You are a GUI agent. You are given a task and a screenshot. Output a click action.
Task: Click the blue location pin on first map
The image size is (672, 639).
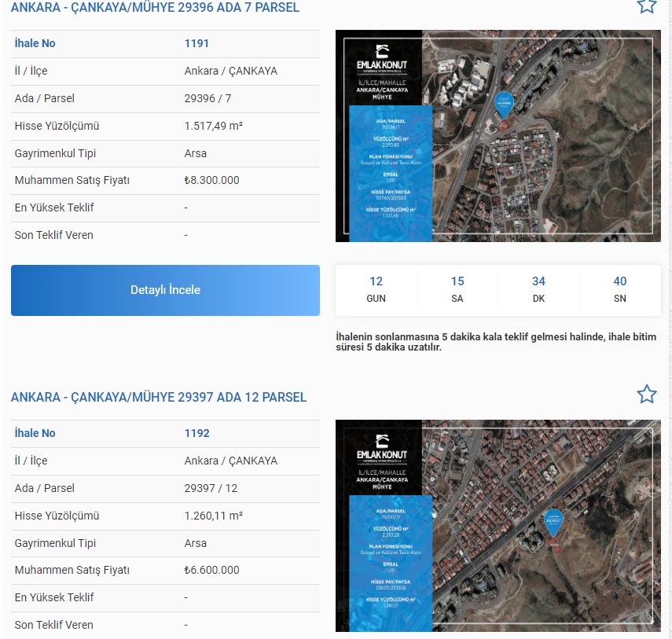click(503, 105)
